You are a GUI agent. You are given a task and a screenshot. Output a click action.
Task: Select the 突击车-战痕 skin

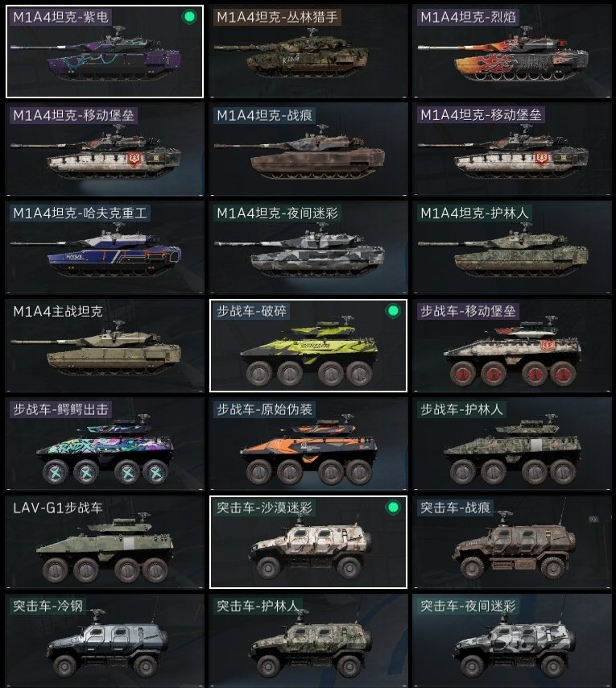511,542
